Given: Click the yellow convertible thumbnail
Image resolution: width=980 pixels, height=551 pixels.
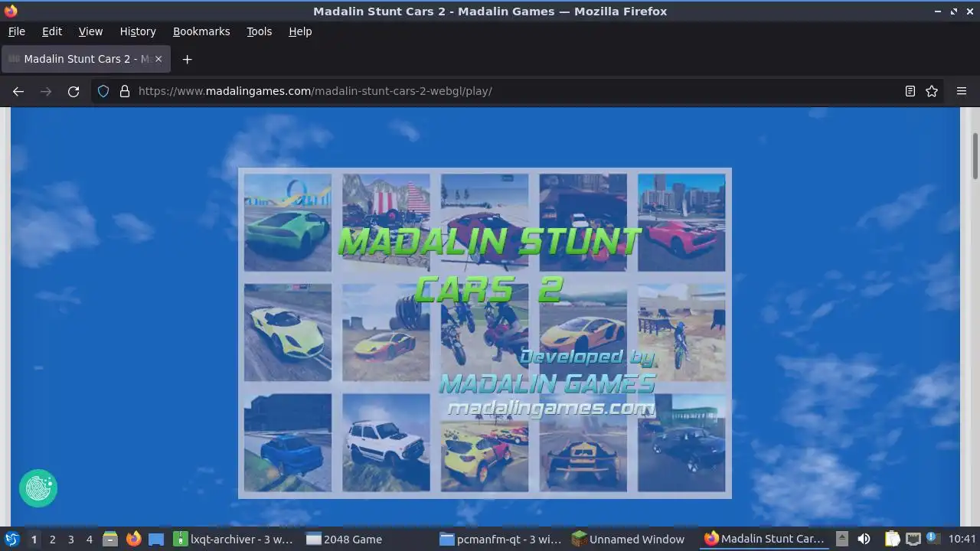Looking at the screenshot, I should 288,333.
